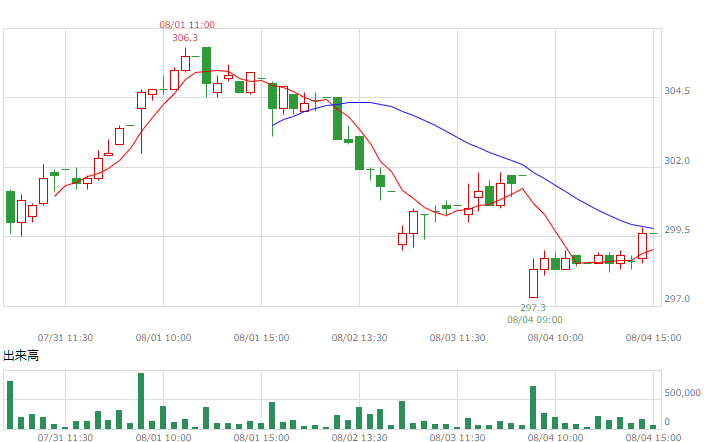Click the high annotation time 08/01 11:00
The height and width of the screenshot is (442, 705).
187,25
